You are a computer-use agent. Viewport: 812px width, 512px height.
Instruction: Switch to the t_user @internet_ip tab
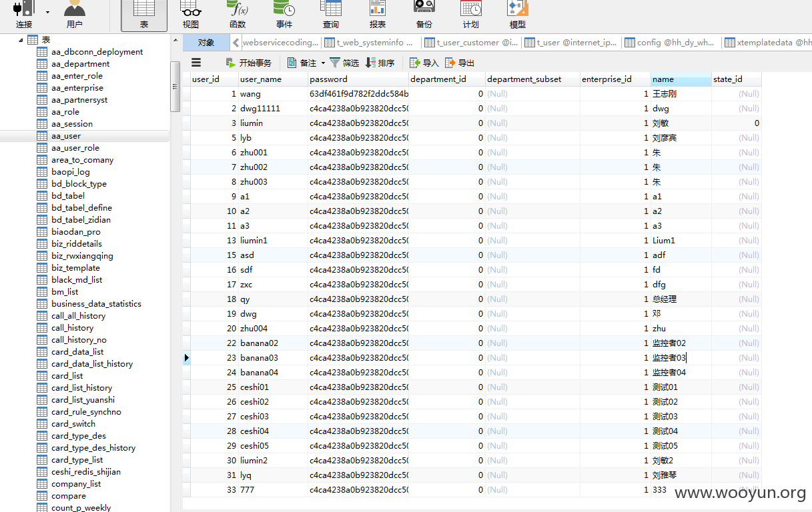coord(571,43)
